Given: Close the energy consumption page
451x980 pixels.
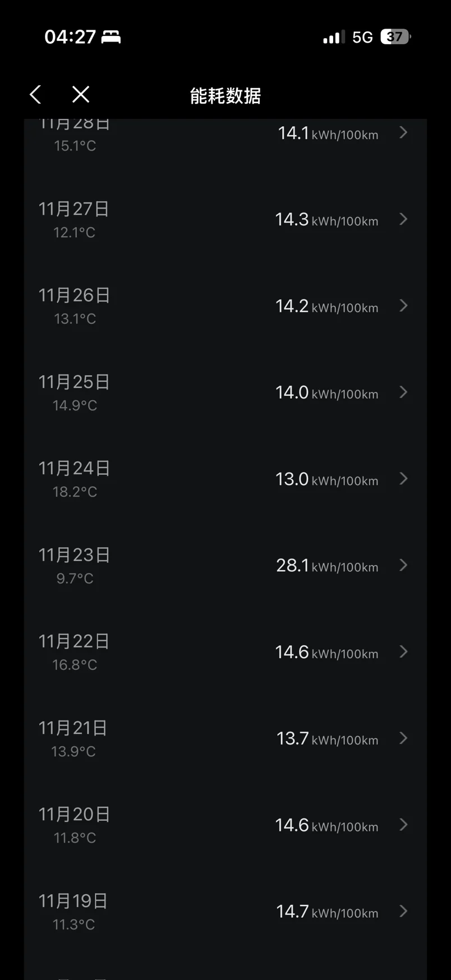Looking at the screenshot, I should (81, 95).
